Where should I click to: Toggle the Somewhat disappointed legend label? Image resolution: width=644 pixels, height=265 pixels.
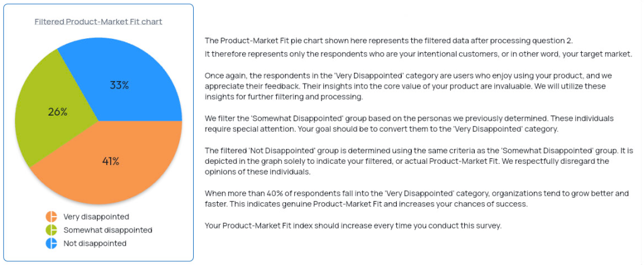[x=108, y=230]
